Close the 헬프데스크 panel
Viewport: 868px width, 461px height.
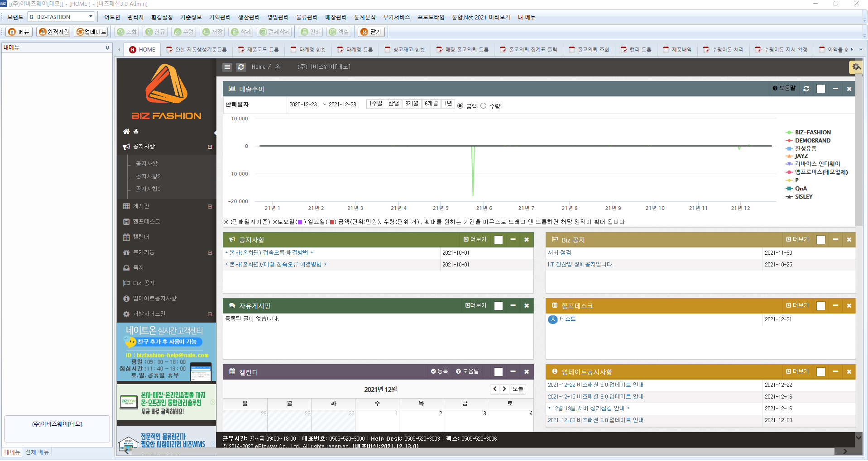click(849, 306)
